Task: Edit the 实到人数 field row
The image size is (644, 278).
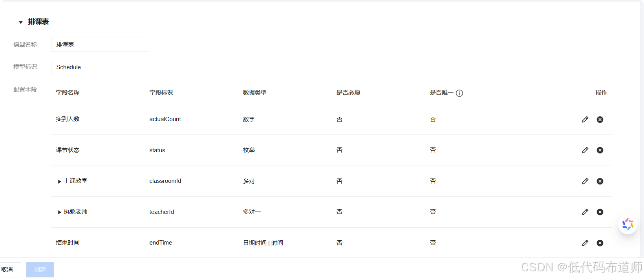Action: [585, 120]
